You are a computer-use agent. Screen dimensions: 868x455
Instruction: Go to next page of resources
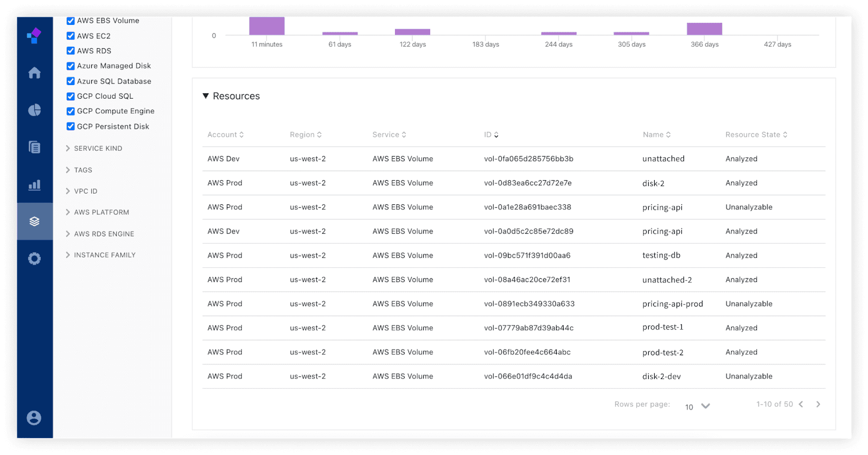click(818, 405)
